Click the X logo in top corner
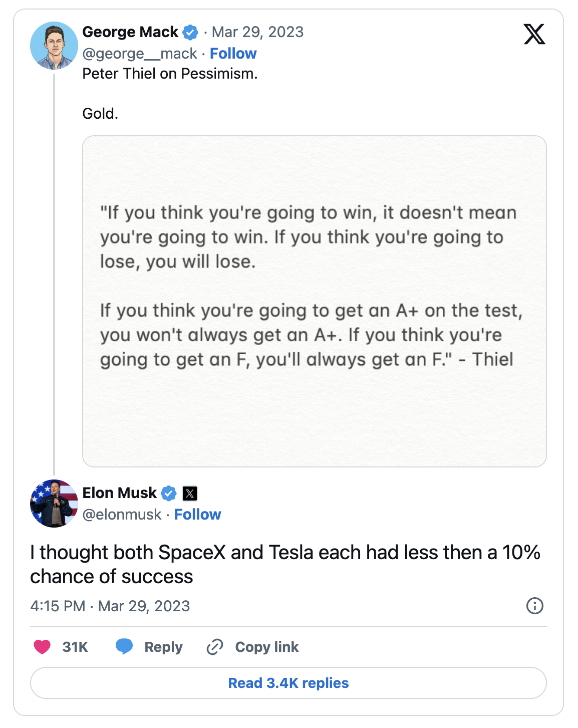 (534, 34)
